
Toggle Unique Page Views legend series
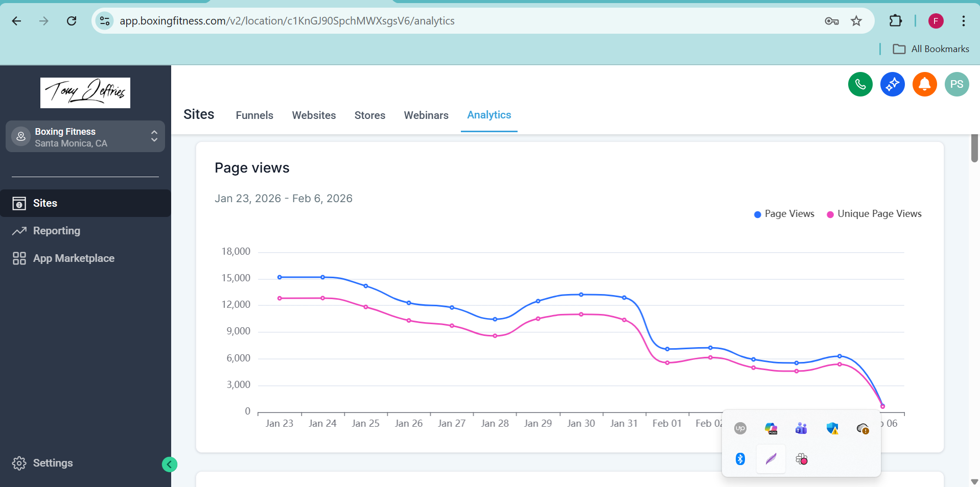[874, 214]
